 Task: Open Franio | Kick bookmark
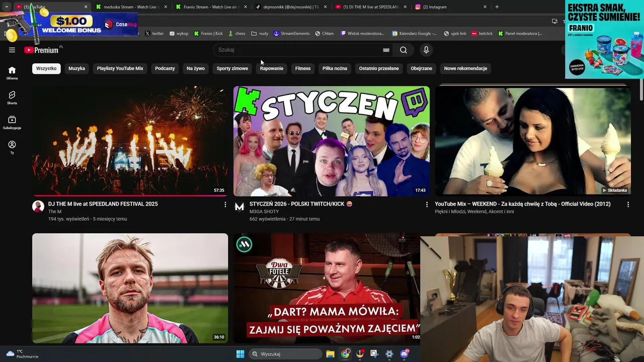pos(208,33)
